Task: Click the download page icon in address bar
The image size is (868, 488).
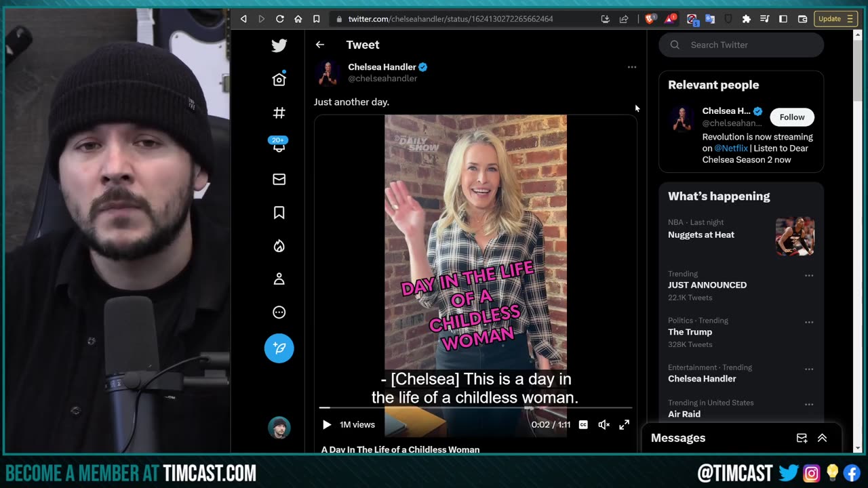Action: coord(605,19)
